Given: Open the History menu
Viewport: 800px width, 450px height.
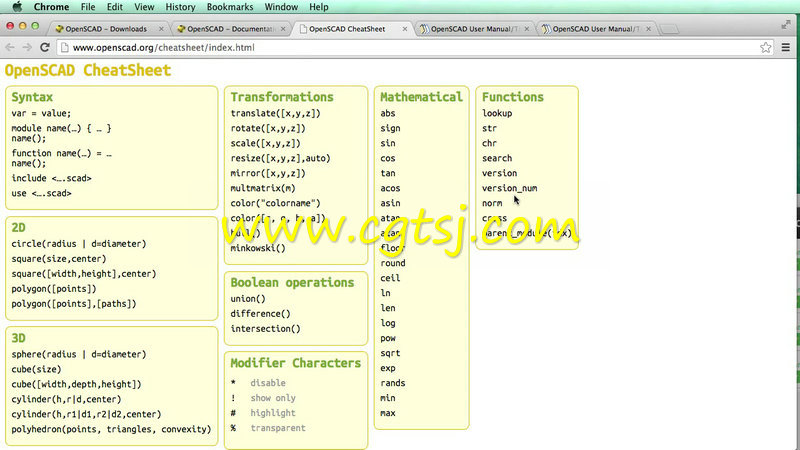Looking at the screenshot, I should click(x=180, y=7).
